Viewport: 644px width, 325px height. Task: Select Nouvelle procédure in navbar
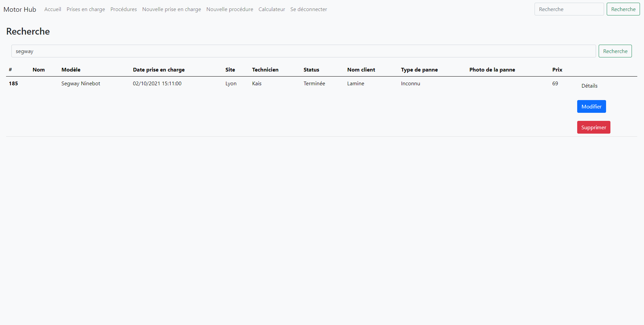[230, 9]
